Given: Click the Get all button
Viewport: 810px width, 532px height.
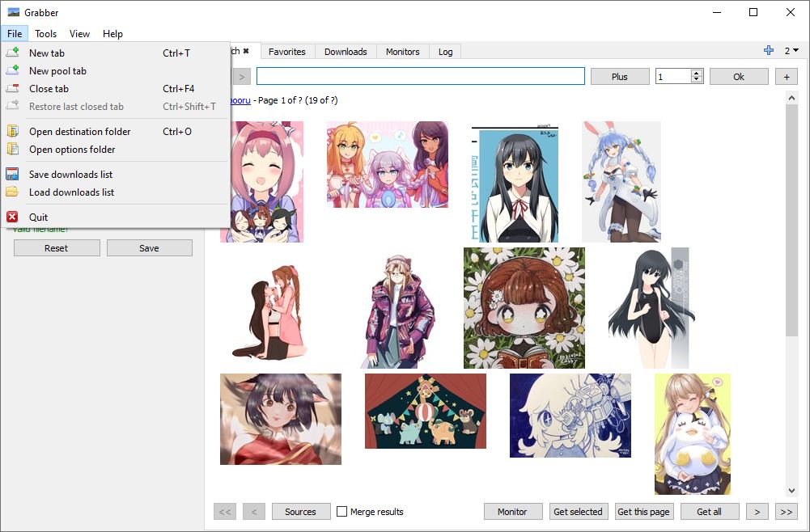Looking at the screenshot, I should 710,511.
